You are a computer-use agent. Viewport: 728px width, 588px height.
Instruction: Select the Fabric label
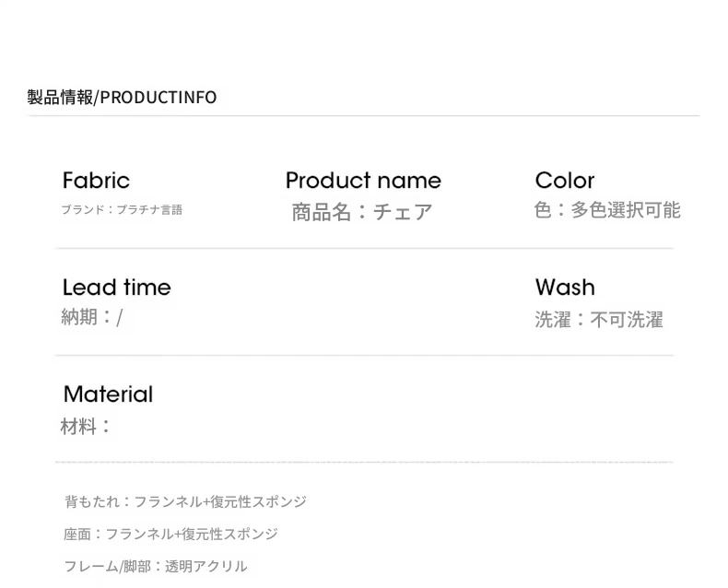coord(96,181)
